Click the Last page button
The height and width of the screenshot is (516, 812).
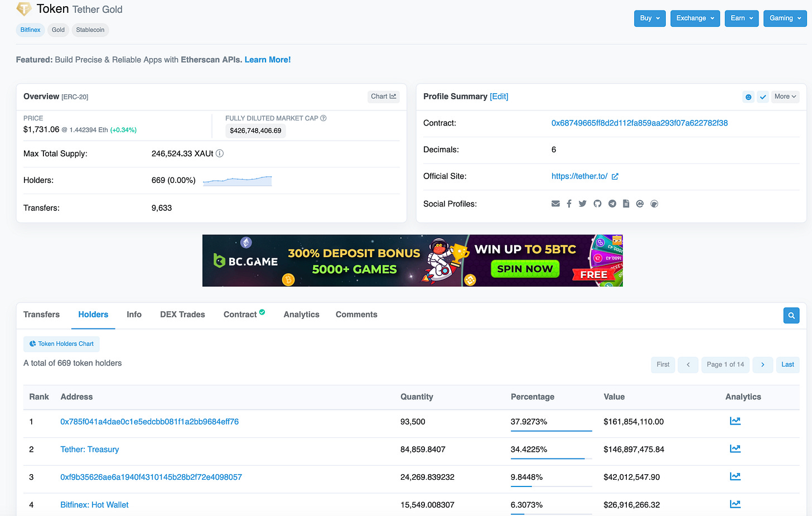(x=787, y=365)
